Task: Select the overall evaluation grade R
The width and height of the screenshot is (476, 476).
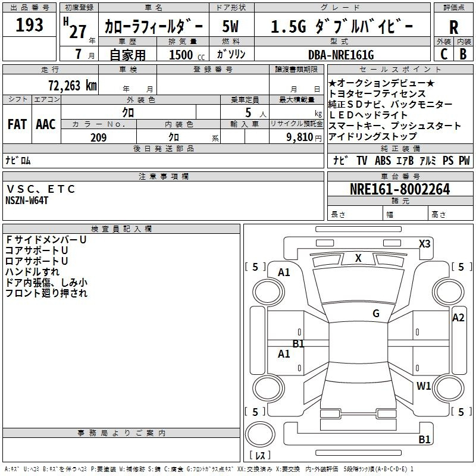Action: [453, 27]
